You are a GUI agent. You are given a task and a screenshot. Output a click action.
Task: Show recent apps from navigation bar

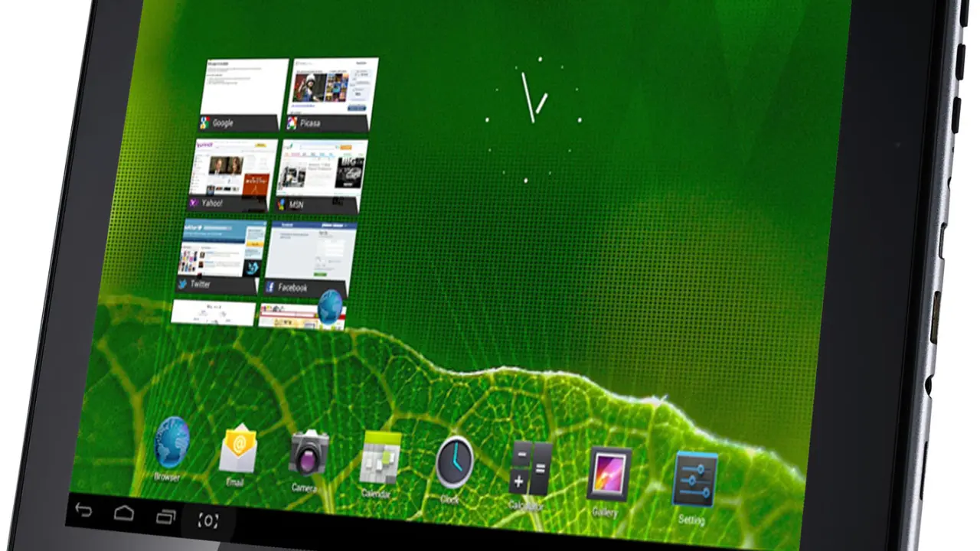click(x=165, y=517)
